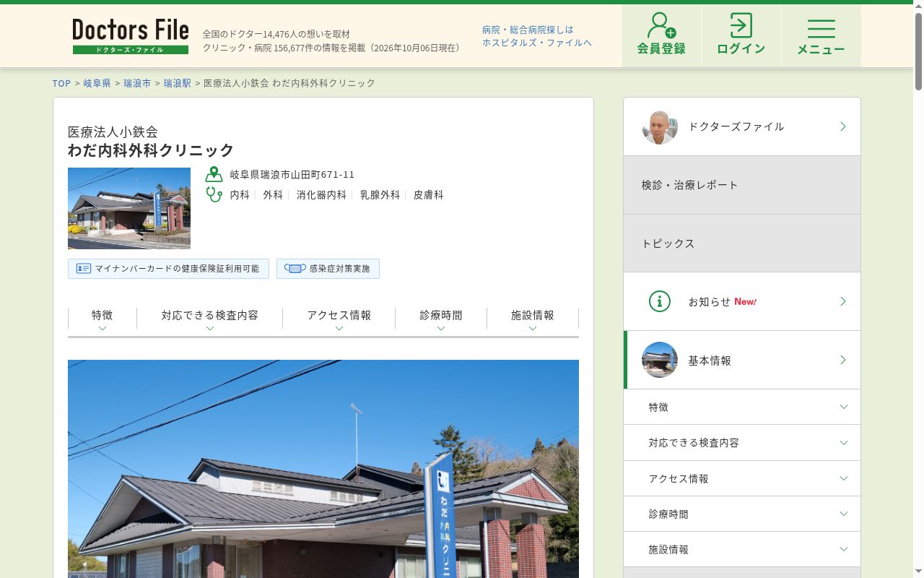Open 基本情報 in the sidebar
The height and width of the screenshot is (578, 924).
[x=742, y=360]
